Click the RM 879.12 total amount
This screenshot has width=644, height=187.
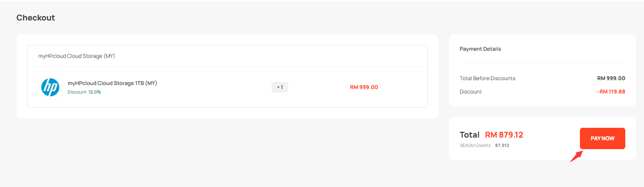click(x=504, y=135)
